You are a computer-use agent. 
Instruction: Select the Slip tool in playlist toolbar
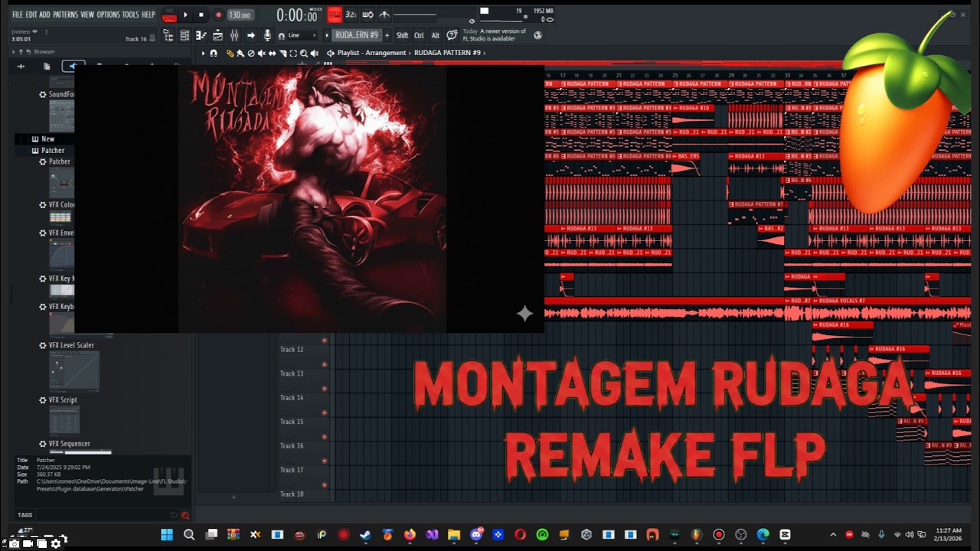(x=272, y=53)
